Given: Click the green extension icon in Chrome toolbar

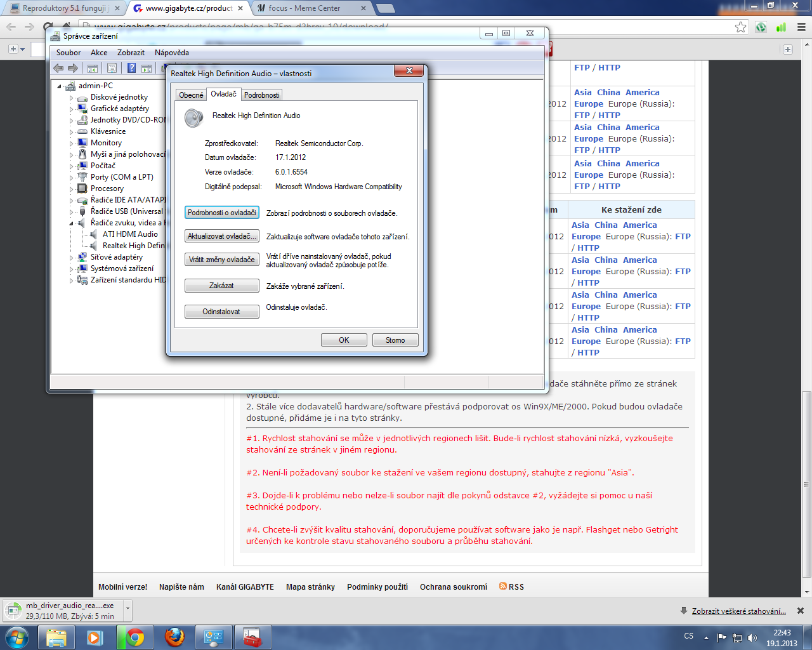Looking at the screenshot, I should 761,27.
